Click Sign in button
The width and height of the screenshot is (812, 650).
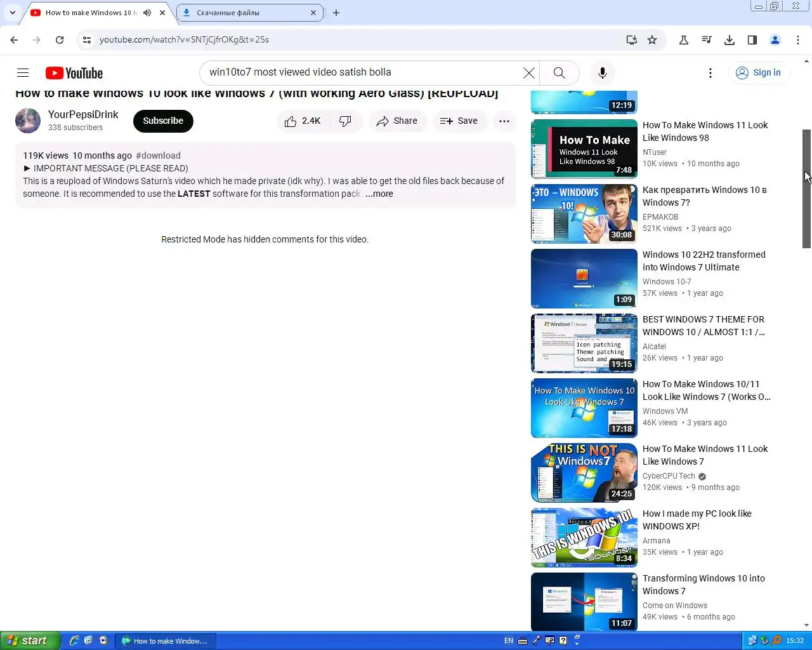759,72
